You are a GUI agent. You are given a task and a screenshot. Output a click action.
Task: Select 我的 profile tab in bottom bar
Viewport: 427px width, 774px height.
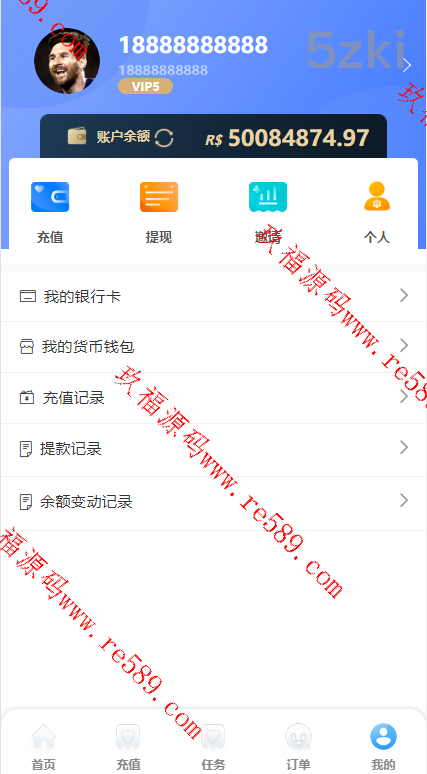(383, 747)
